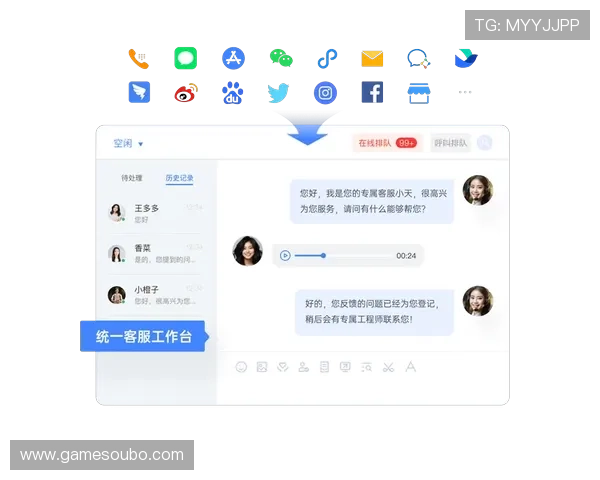Click the agent avatar beside greeting message
This screenshot has width=600, height=480.
point(478,190)
